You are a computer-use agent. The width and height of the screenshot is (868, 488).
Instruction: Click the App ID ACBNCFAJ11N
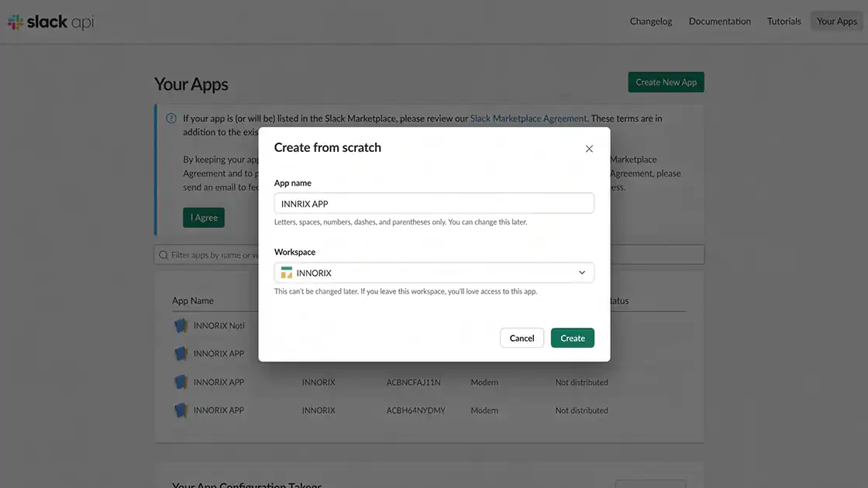[x=414, y=383]
